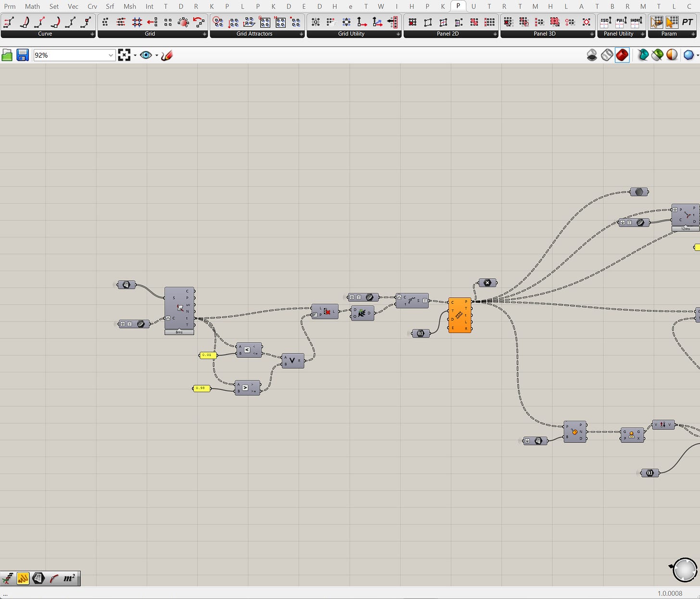Expand the Curve panel dropdown arrow
The height and width of the screenshot is (599, 700).
pos(92,34)
